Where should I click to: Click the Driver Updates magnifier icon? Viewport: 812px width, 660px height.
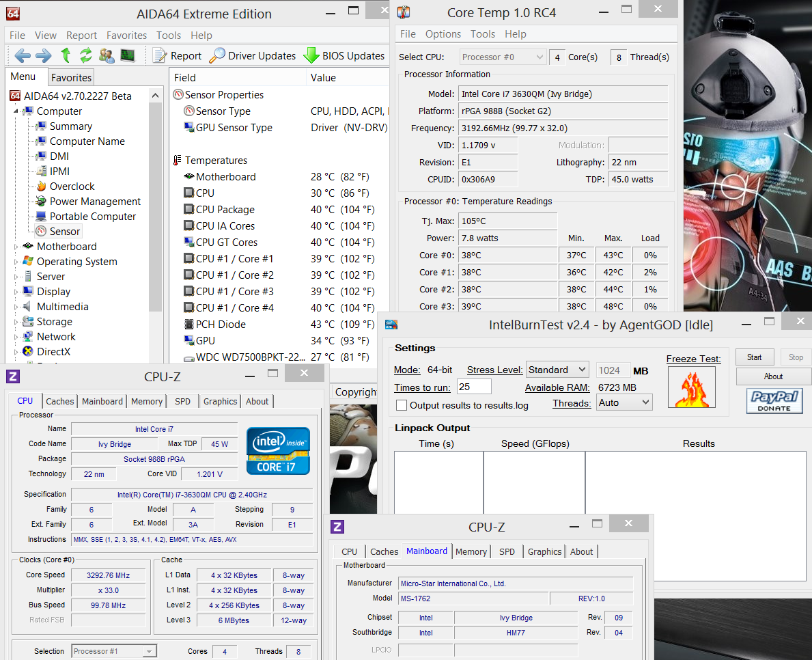[x=217, y=55]
